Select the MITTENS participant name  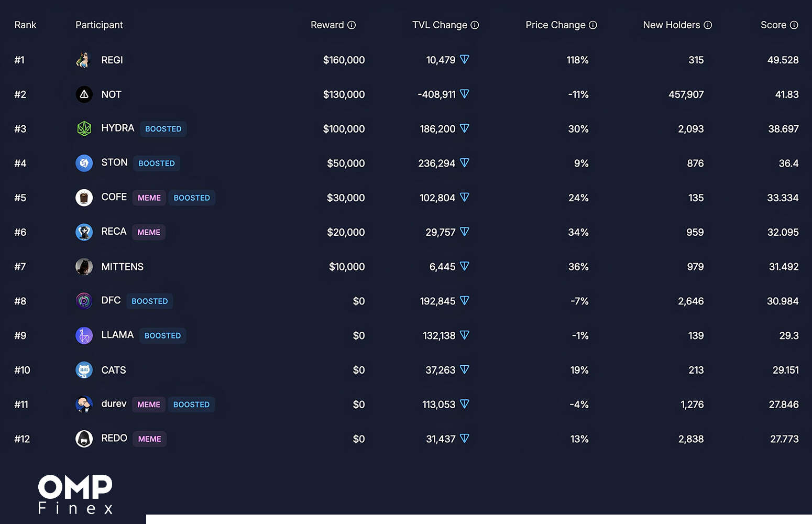pos(122,267)
